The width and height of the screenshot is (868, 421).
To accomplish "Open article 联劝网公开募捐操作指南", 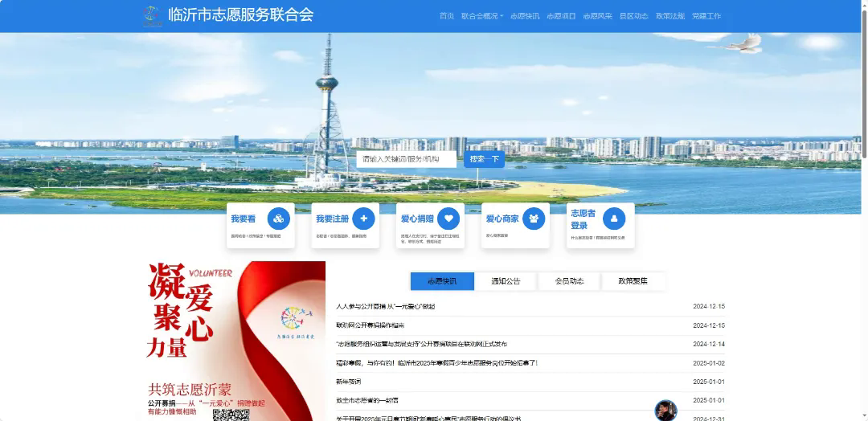I will pos(371,325).
